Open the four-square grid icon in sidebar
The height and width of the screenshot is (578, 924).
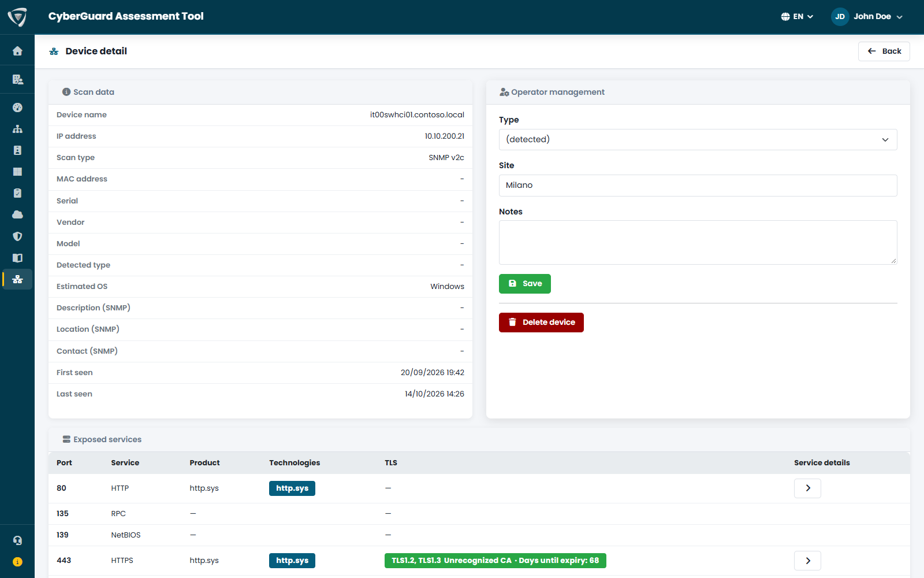coord(17,172)
